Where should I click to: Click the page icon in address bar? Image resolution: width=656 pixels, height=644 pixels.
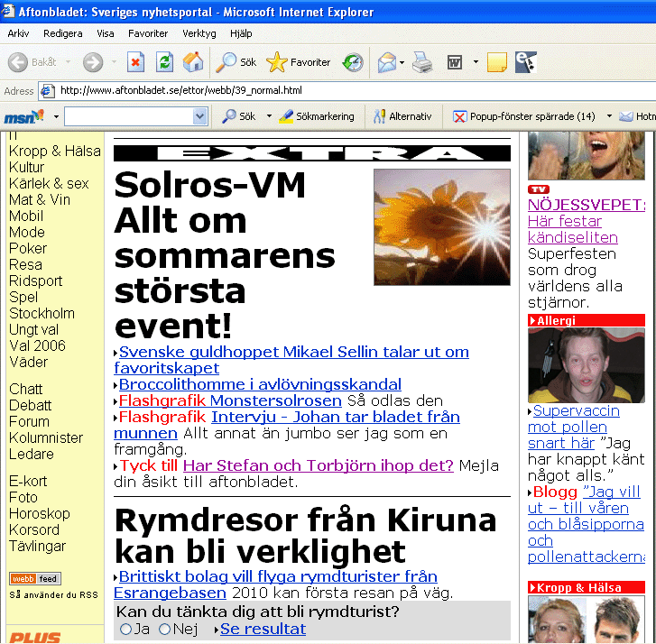point(47,91)
